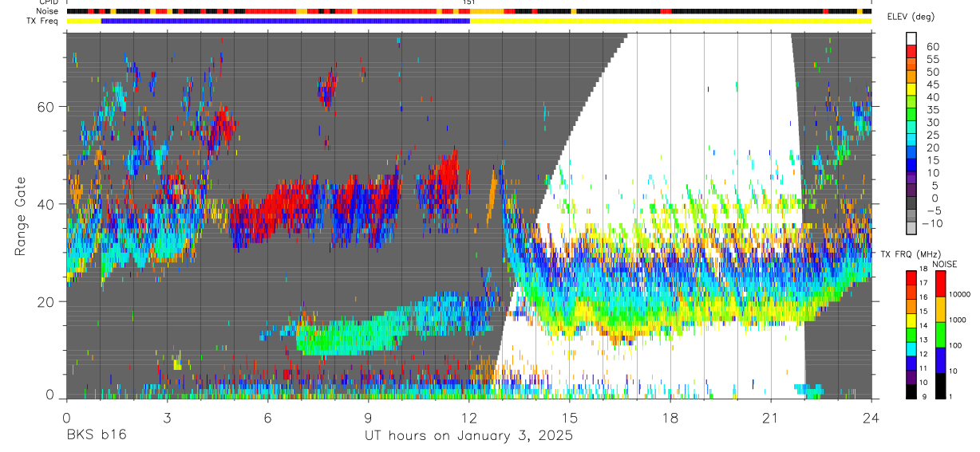Pick the yellow swatch in TX FRQ colorbar
Viewport: 980px width, 452px height.
911,319
